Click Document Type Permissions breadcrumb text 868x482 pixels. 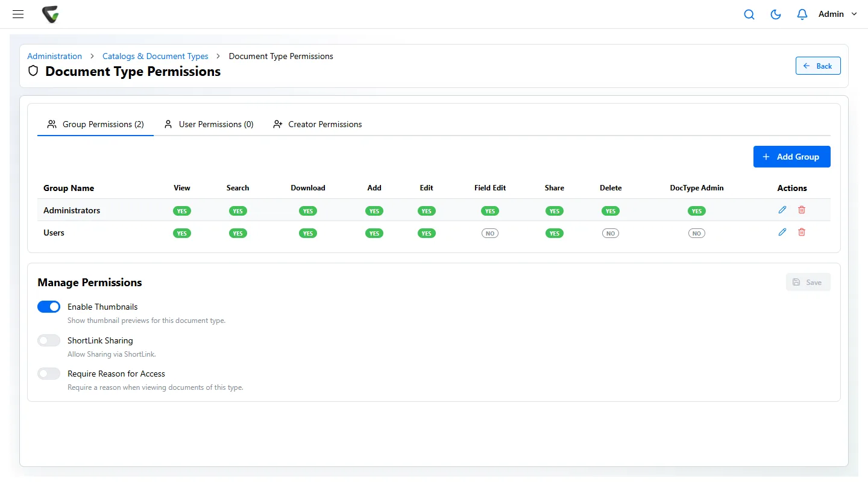pyautogui.click(x=281, y=56)
